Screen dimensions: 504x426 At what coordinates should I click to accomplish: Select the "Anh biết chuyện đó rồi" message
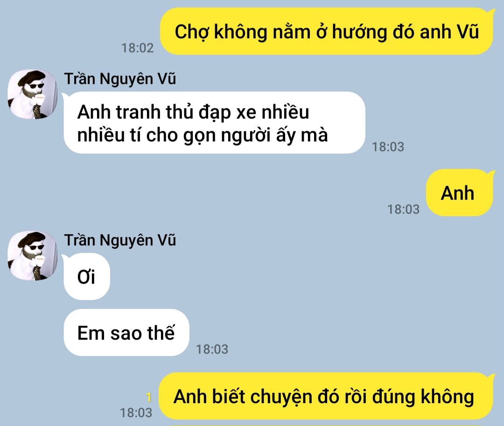point(327,396)
